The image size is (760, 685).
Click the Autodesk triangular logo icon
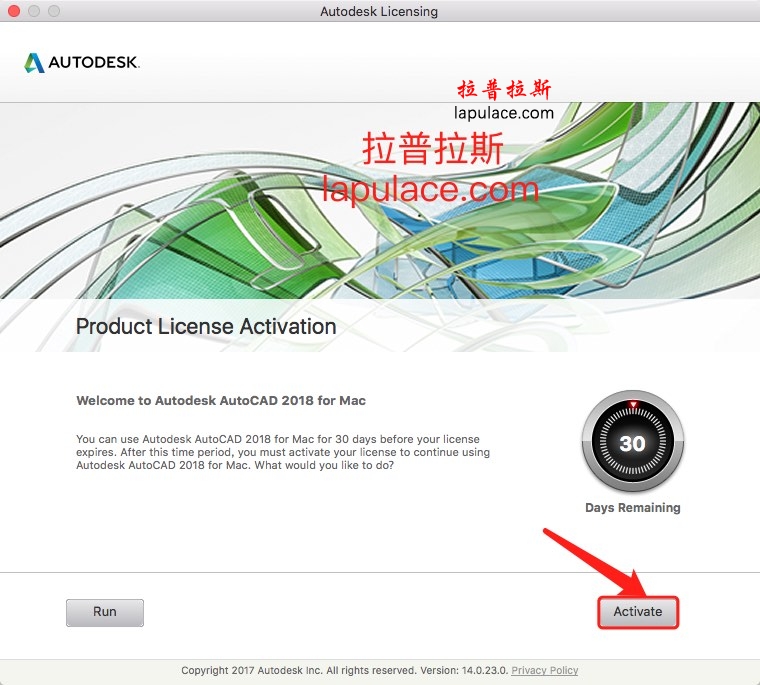[x=34, y=63]
